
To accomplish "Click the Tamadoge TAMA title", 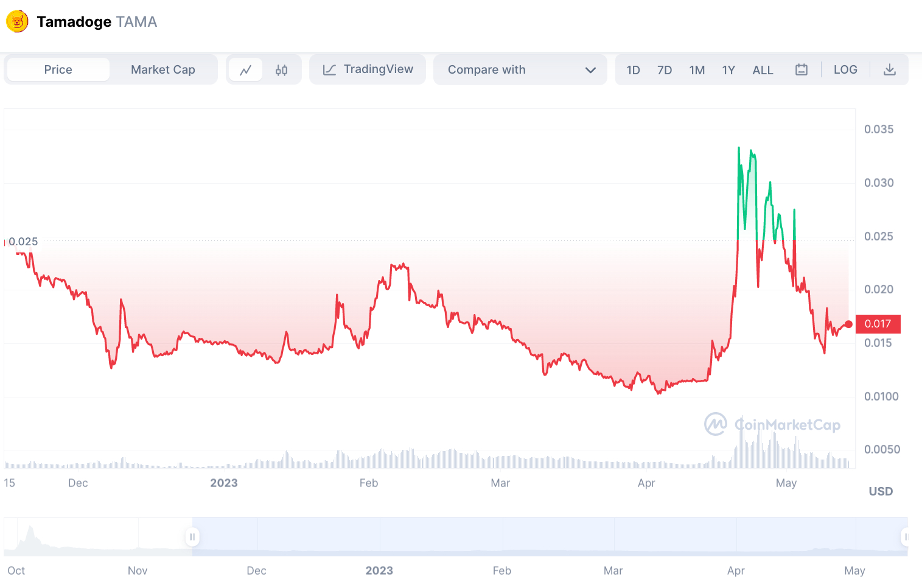I will click(x=97, y=22).
